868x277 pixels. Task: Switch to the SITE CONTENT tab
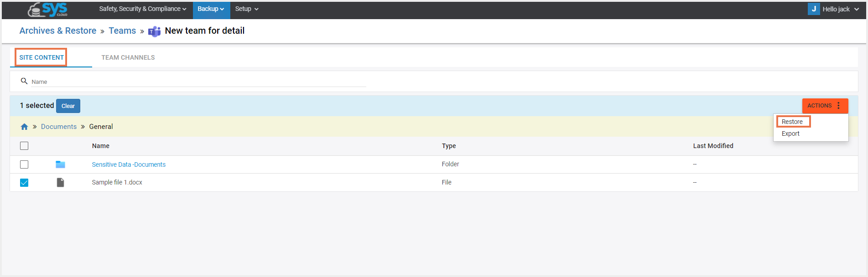coord(42,57)
